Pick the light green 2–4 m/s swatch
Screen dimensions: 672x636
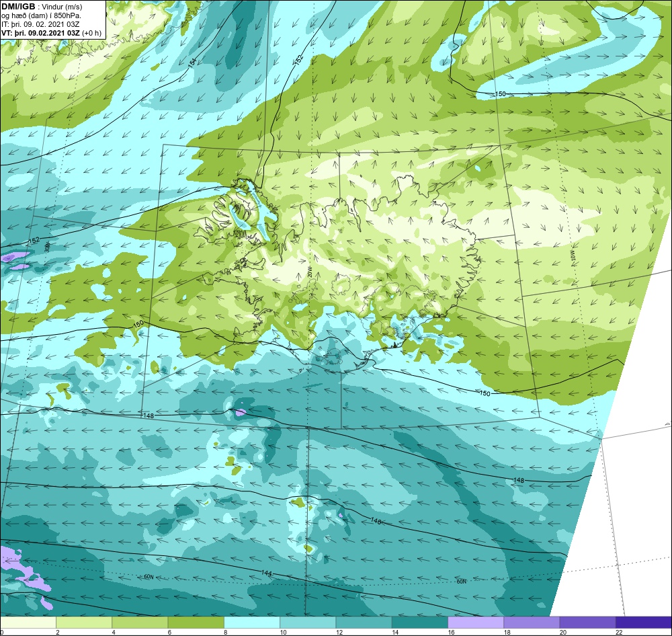tap(84, 622)
